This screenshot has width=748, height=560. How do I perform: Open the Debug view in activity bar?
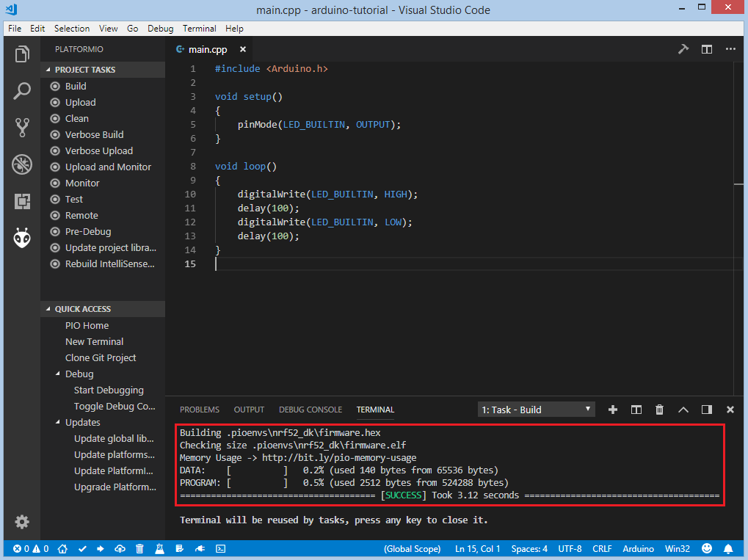pos(22,164)
